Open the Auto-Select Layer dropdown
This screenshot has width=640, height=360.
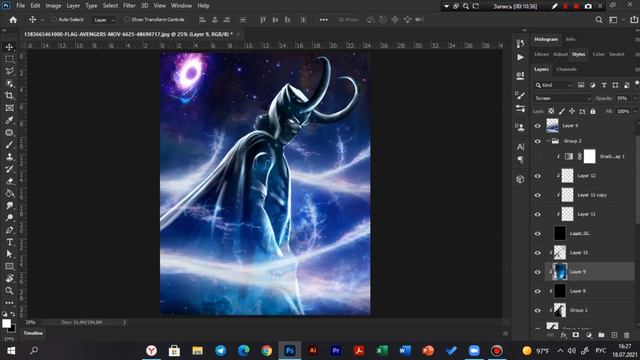pyautogui.click(x=104, y=20)
